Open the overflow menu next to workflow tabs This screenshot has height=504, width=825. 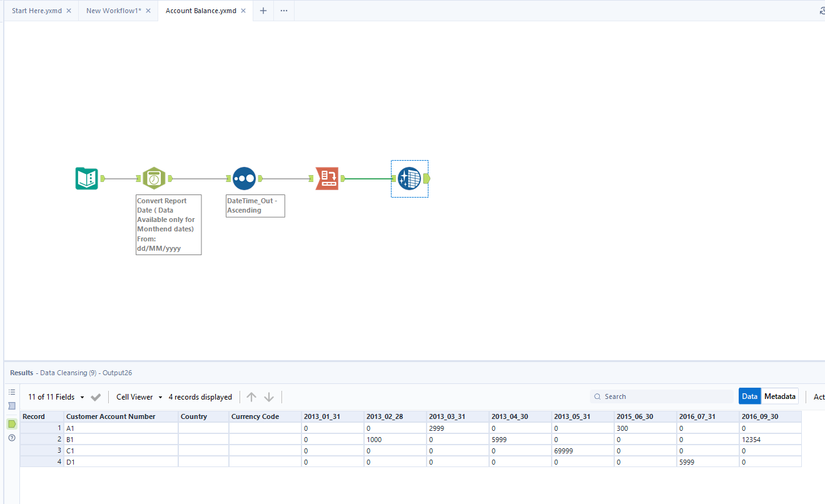click(283, 11)
